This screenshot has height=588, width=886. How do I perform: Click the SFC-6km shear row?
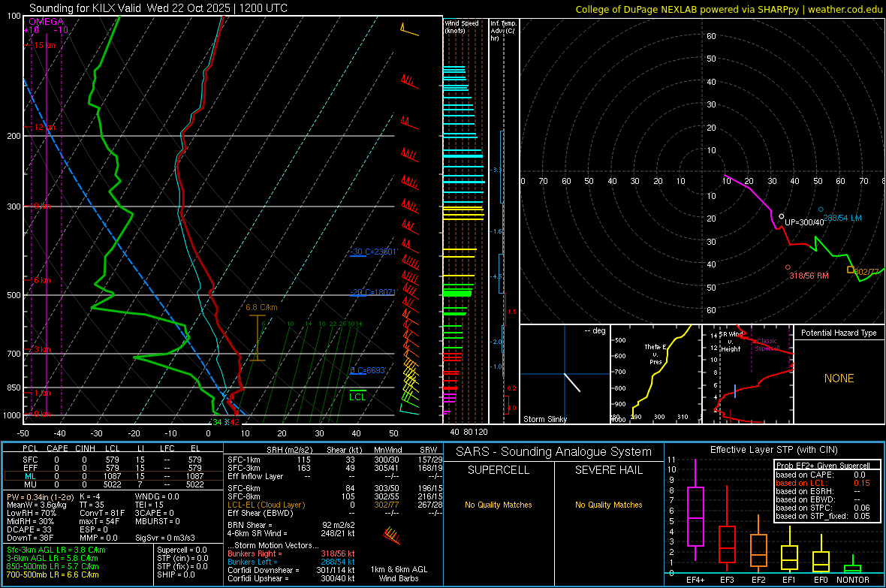coord(335,488)
